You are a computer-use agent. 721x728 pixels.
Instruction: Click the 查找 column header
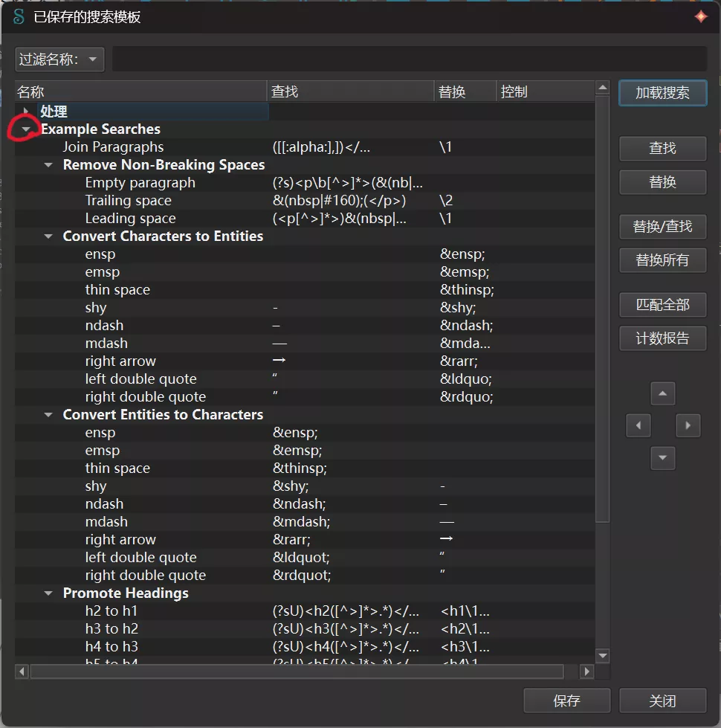click(x=349, y=91)
